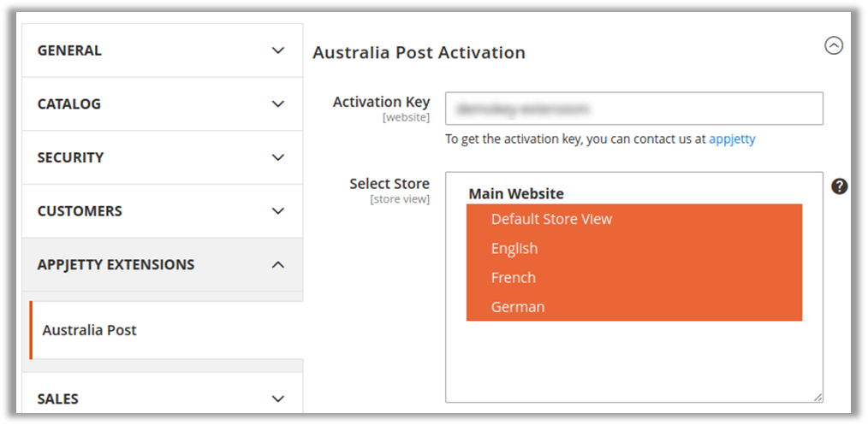Select the English store view
The image size is (868, 425).
[x=514, y=248]
